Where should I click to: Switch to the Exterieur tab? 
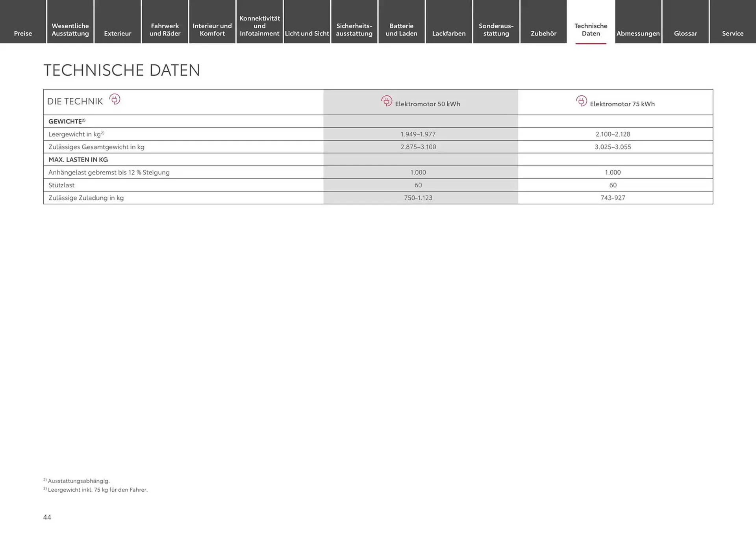[117, 33]
